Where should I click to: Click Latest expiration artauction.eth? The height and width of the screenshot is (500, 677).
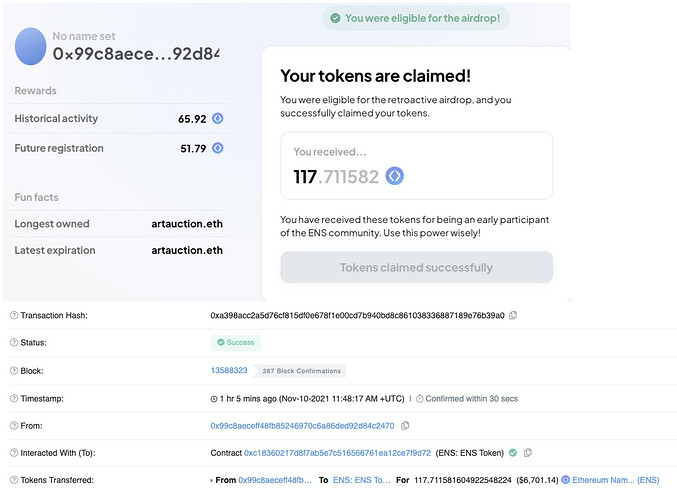pos(187,250)
